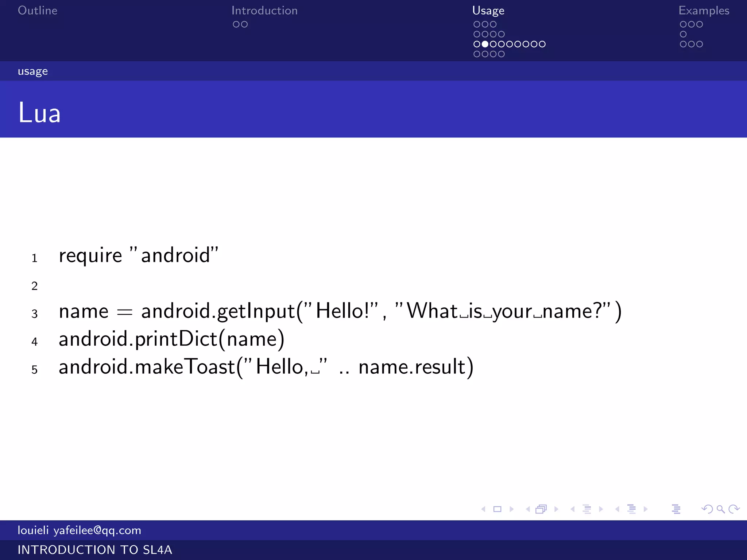Click first dot in Usage's bottom row
747x560 pixels.
tap(477, 54)
